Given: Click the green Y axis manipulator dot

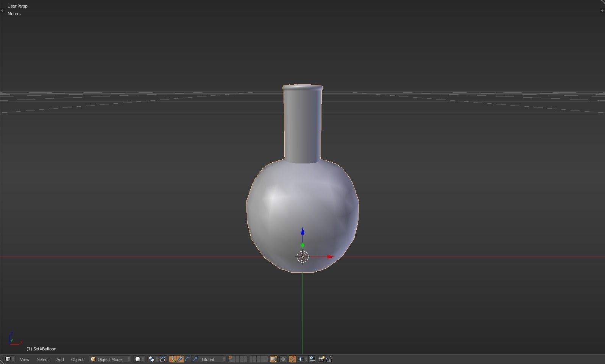Looking at the screenshot, I should point(302,246).
